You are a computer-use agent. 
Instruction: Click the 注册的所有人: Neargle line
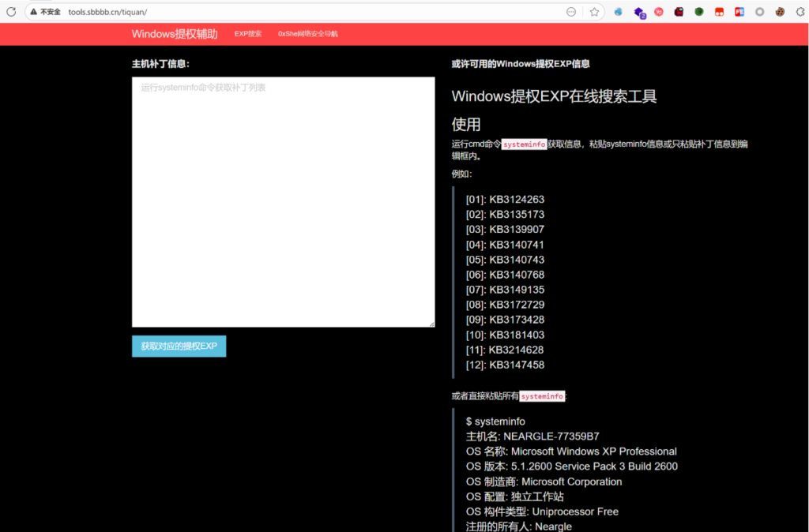coord(518,526)
